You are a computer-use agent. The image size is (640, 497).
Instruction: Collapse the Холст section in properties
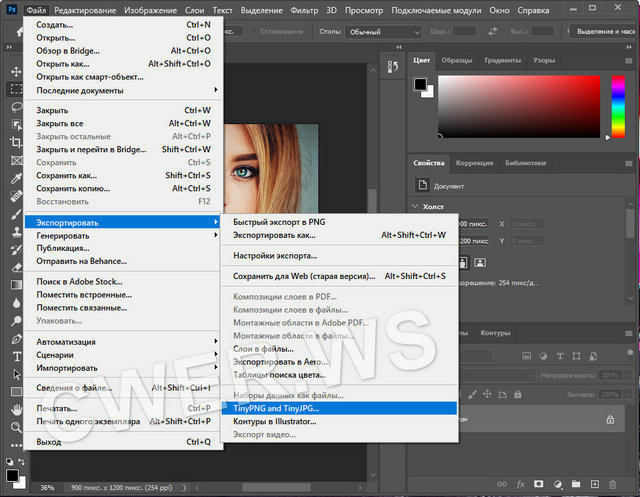[x=416, y=207]
